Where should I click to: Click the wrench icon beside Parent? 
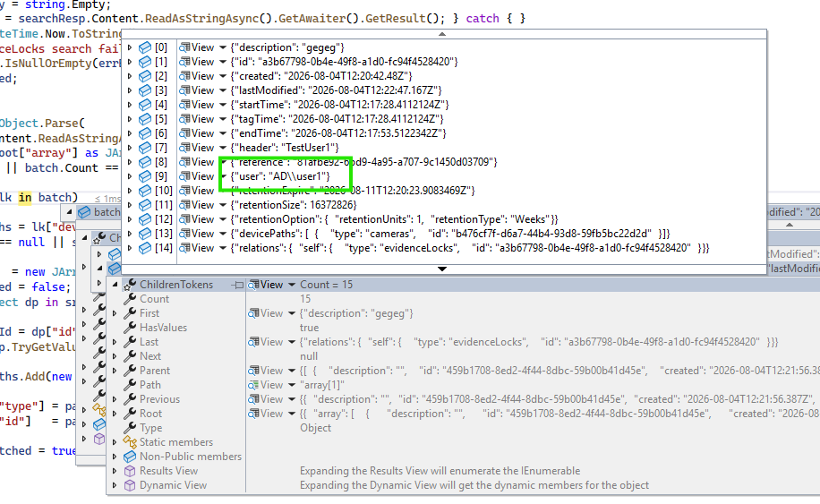click(130, 370)
